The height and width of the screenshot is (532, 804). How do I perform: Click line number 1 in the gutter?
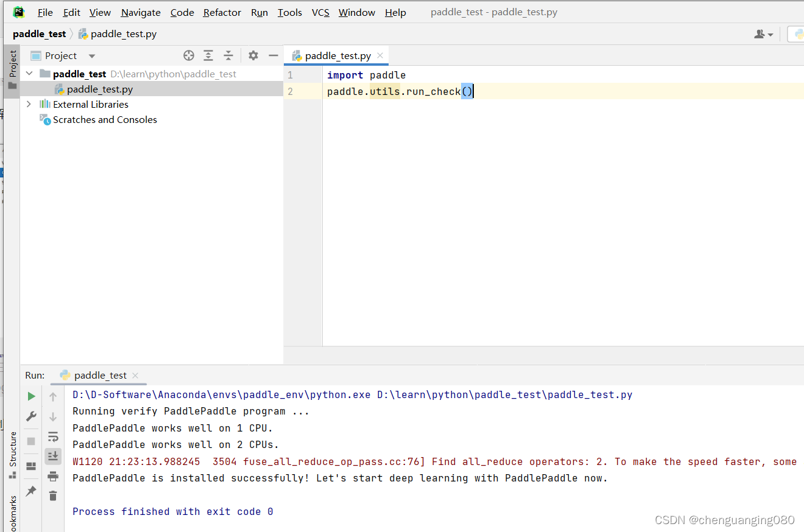tap(291, 75)
